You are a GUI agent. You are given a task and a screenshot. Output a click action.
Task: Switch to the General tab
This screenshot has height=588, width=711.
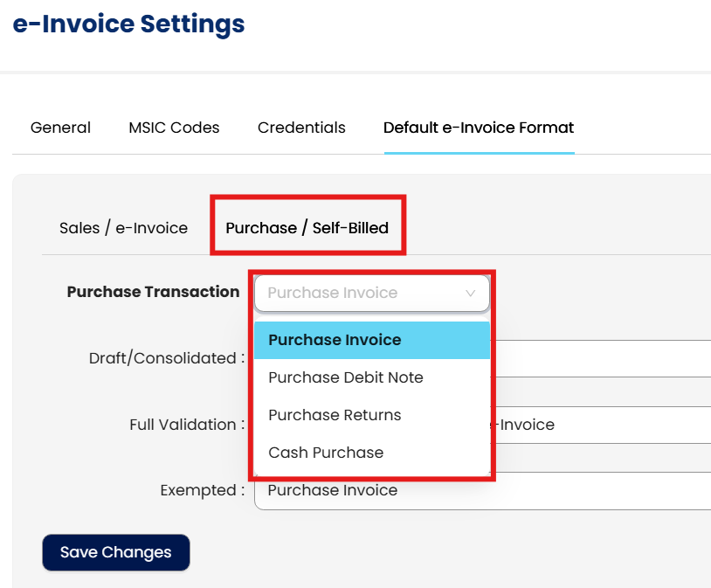pos(60,128)
